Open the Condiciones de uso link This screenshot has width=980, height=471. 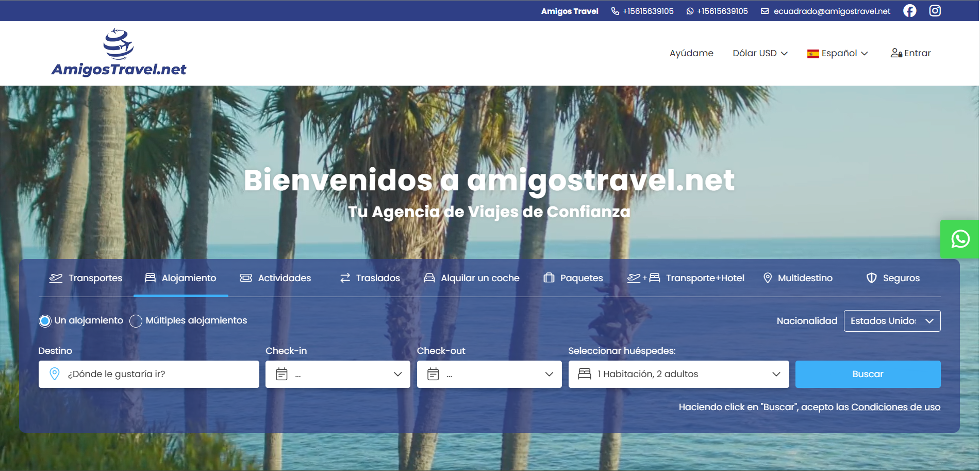click(895, 407)
